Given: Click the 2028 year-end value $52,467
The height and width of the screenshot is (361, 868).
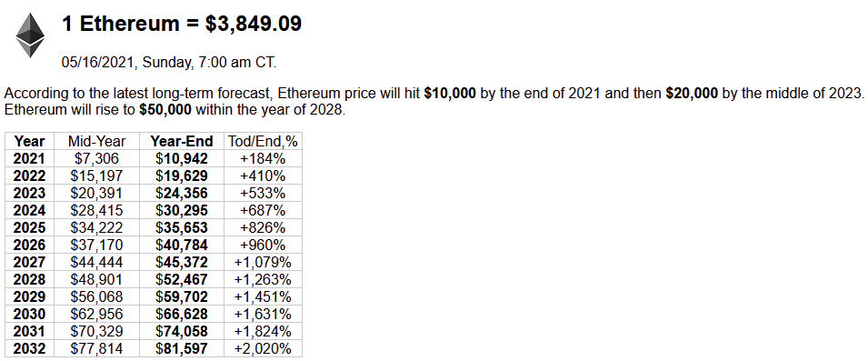Looking at the screenshot, I should pos(182,279).
